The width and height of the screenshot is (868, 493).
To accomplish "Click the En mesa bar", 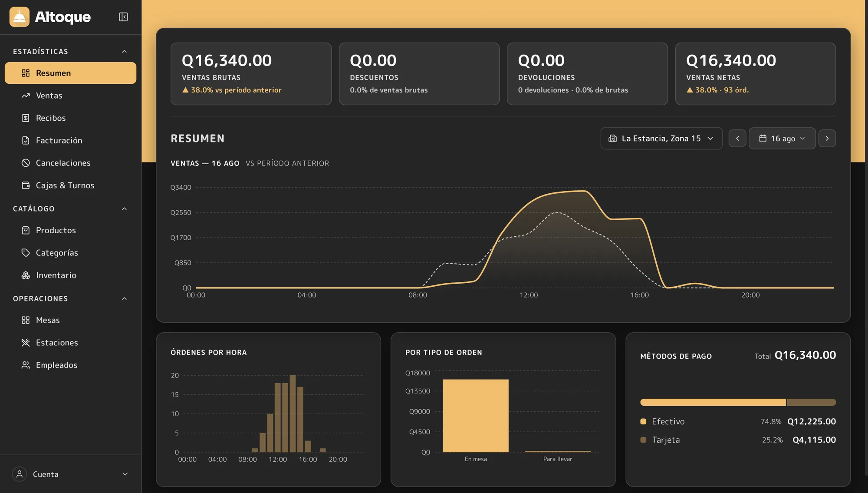I will pyautogui.click(x=476, y=416).
